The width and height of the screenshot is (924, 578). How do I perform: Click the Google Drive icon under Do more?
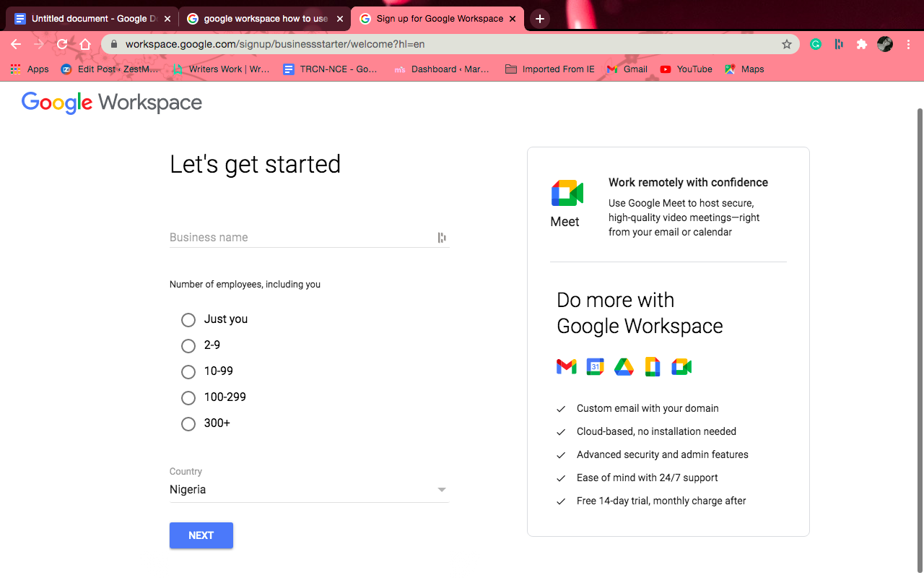(624, 366)
